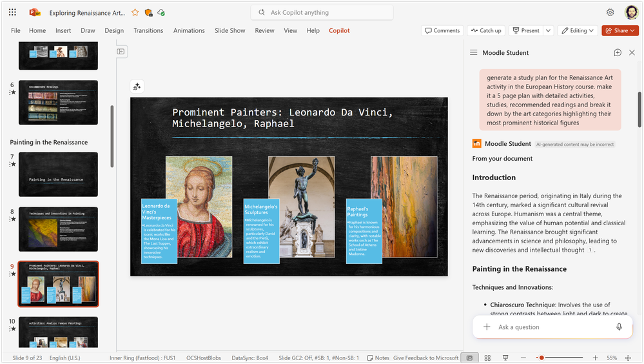Screen dimensions: 644x364
Task: Open the app launcher waffle icon
Action: click(x=12, y=12)
